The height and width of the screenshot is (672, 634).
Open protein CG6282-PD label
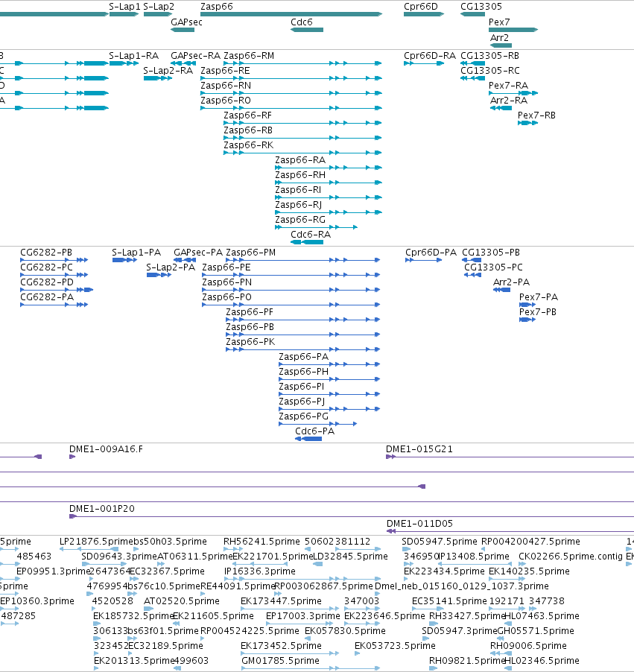[x=47, y=282]
